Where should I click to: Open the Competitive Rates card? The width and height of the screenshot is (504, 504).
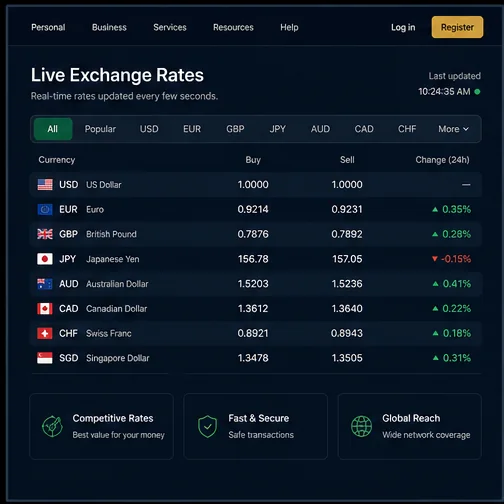tap(101, 426)
